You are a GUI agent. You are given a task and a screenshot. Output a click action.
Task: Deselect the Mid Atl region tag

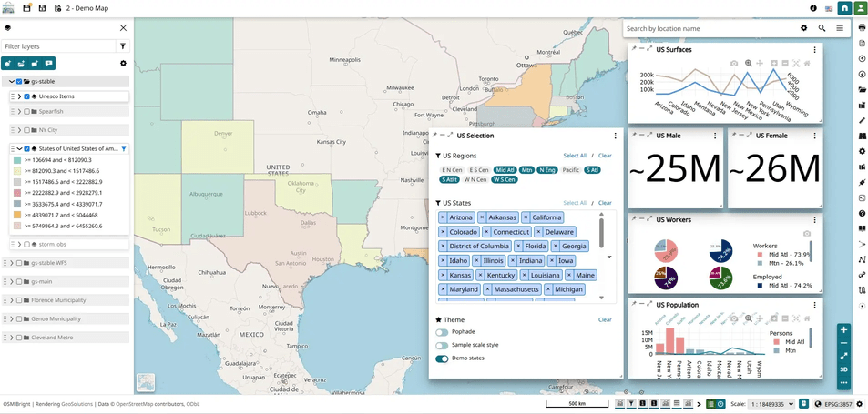(505, 169)
